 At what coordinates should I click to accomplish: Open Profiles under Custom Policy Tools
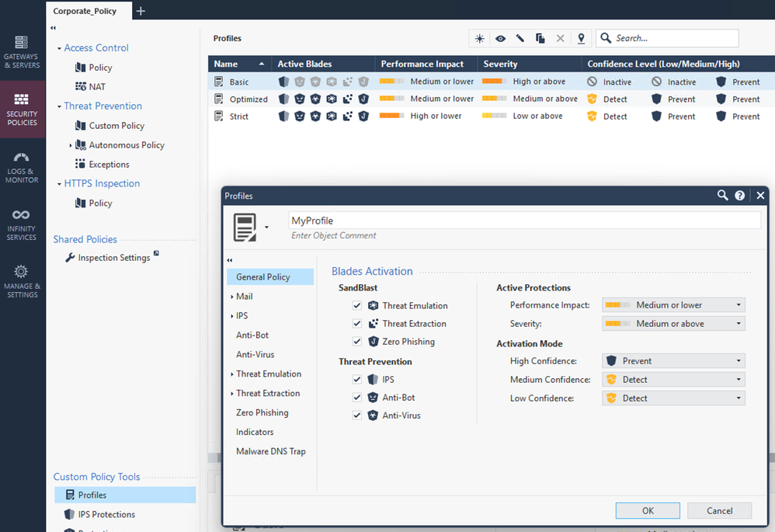click(125, 495)
